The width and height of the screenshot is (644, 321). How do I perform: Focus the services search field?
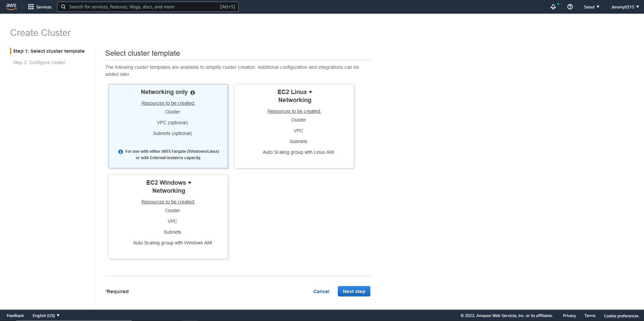pos(148,7)
